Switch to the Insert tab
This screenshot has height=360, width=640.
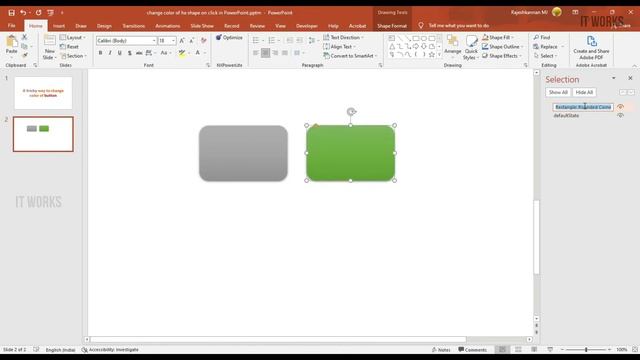[59, 26]
